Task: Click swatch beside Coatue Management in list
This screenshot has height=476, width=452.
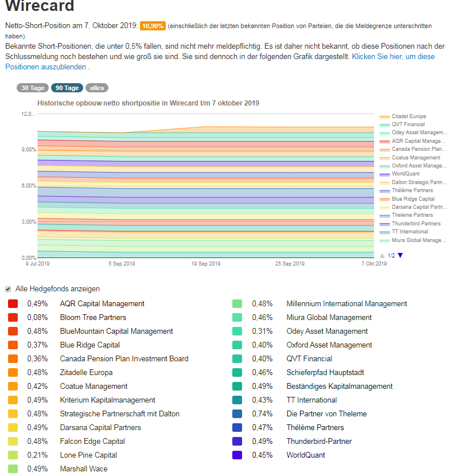Action: (13, 386)
